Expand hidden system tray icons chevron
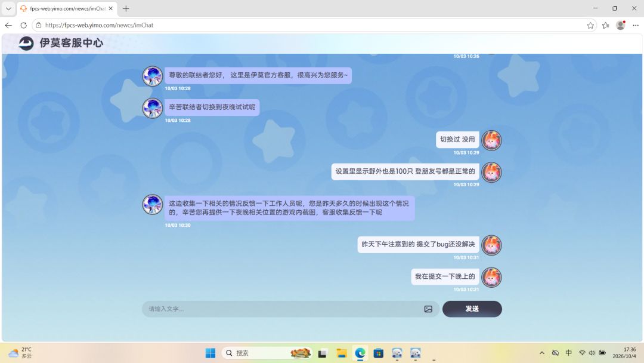Image resolution: width=644 pixels, height=363 pixels. click(x=542, y=353)
